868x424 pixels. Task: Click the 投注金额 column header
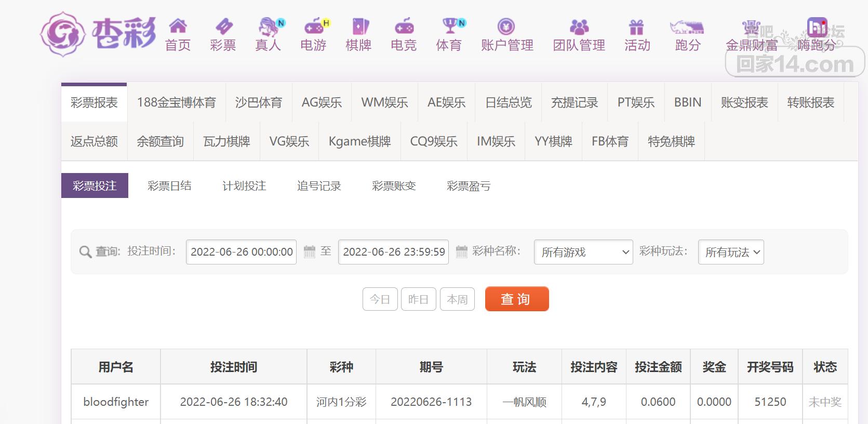coord(658,367)
